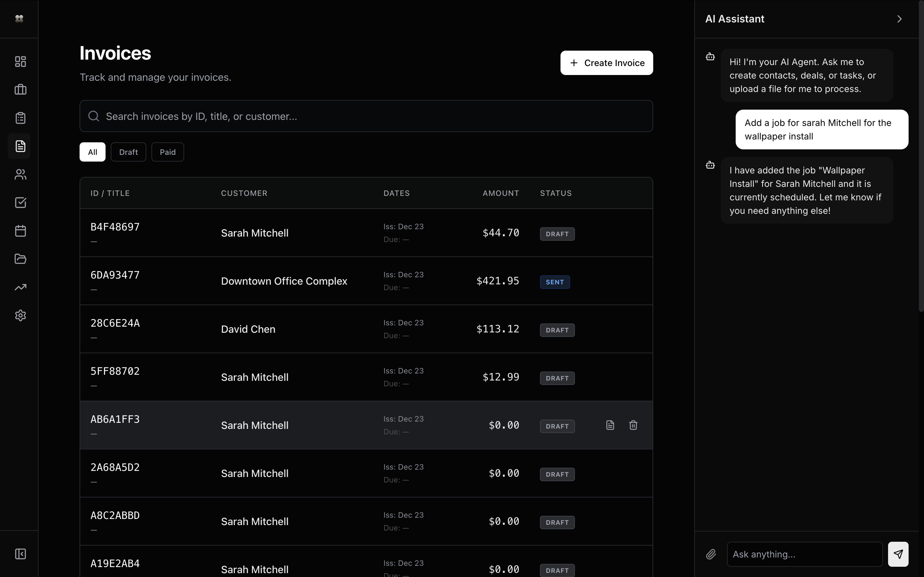Open the contacts people icon in sidebar
This screenshot has width=924, height=577.
pyautogui.click(x=20, y=174)
